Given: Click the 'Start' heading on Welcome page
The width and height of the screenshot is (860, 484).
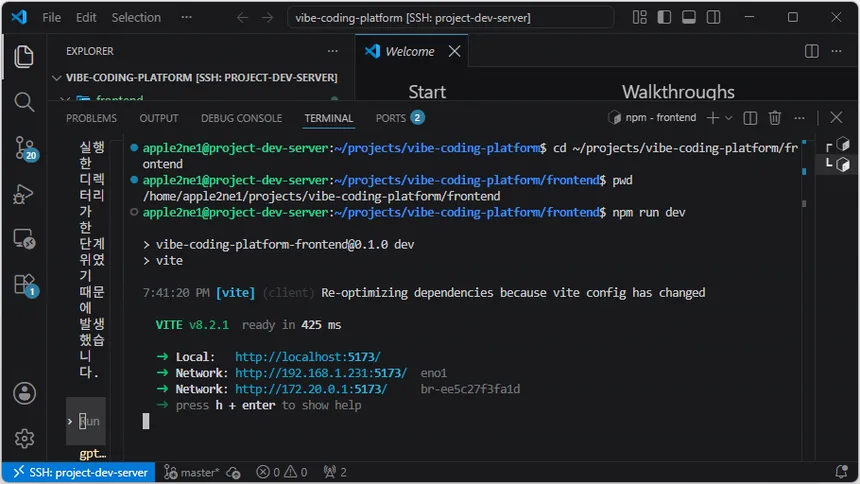Looking at the screenshot, I should point(427,92).
